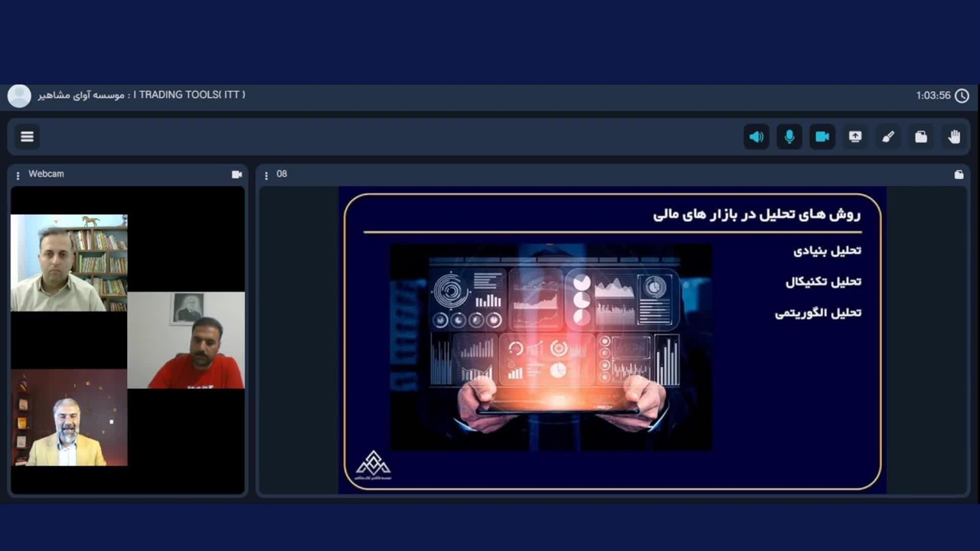
Task: Select webcam video of man in red shirt
Action: tap(186, 341)
